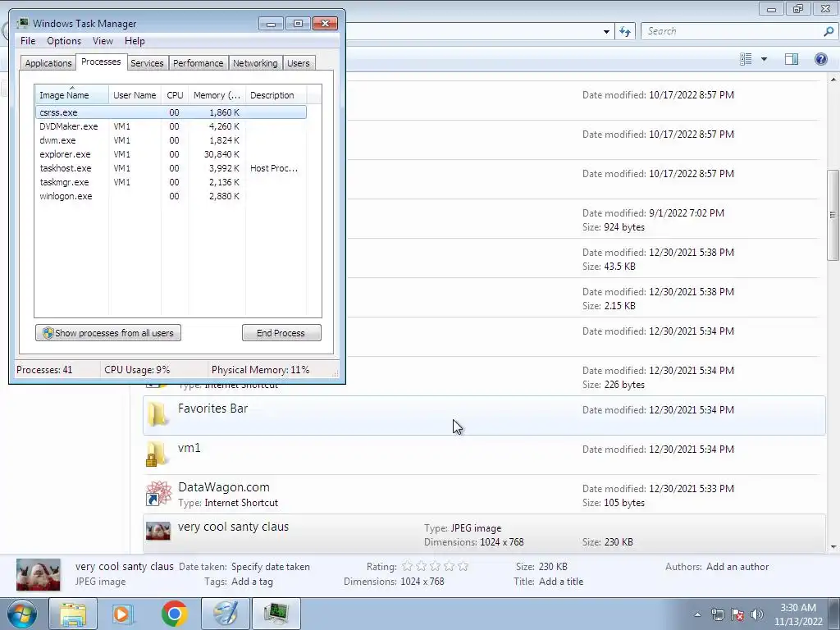Open Google Chrome from the taskbar
The width and height of the screenshot is (840, 630).
[174, 614]
